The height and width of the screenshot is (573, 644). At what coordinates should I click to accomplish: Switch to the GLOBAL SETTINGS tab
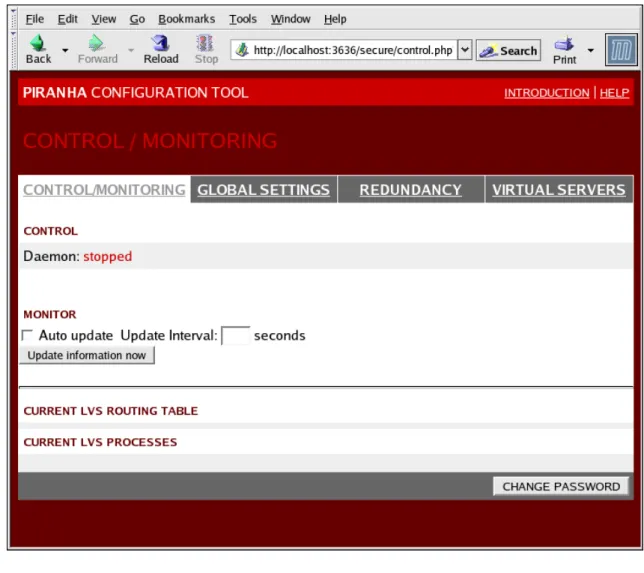pyautogui.click(x=264, y=190)
